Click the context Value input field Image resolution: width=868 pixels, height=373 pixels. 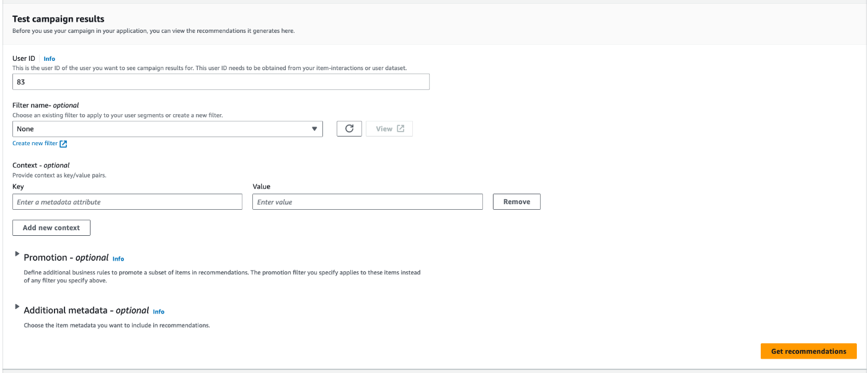(368, 202)
